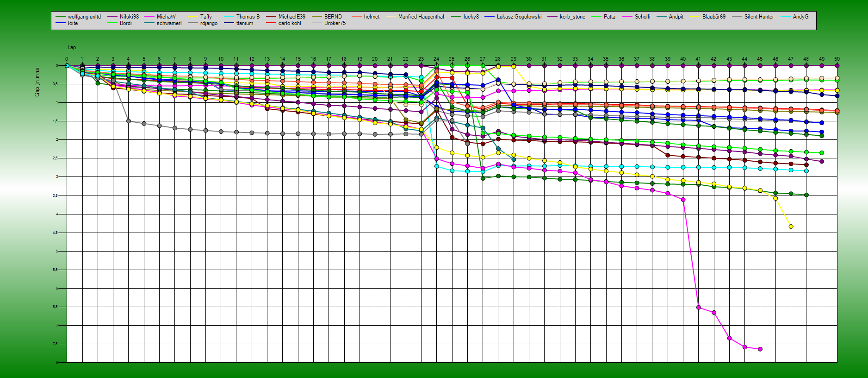Image resolution: width=868 pixels, height=378 pixels.
Task: Click 'Andpit' legend label
Action: click(x=676, y=17)
